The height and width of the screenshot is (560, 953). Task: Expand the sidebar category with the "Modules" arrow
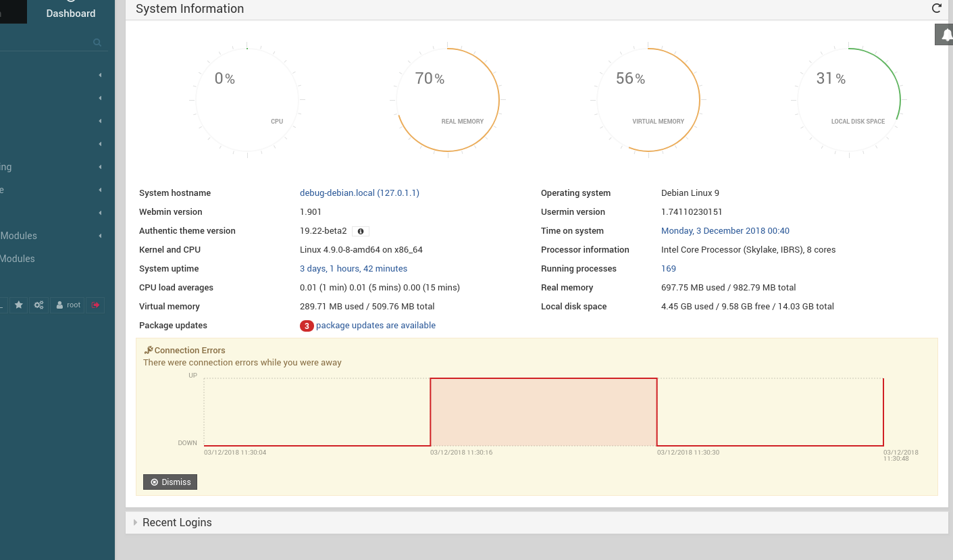(51, 236)
